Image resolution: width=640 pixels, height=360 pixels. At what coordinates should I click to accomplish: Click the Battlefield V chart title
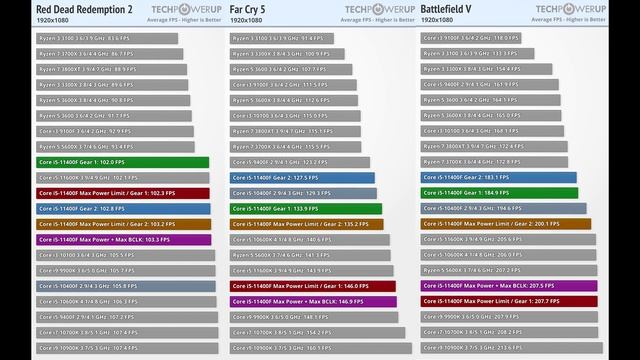click(446, 9)
